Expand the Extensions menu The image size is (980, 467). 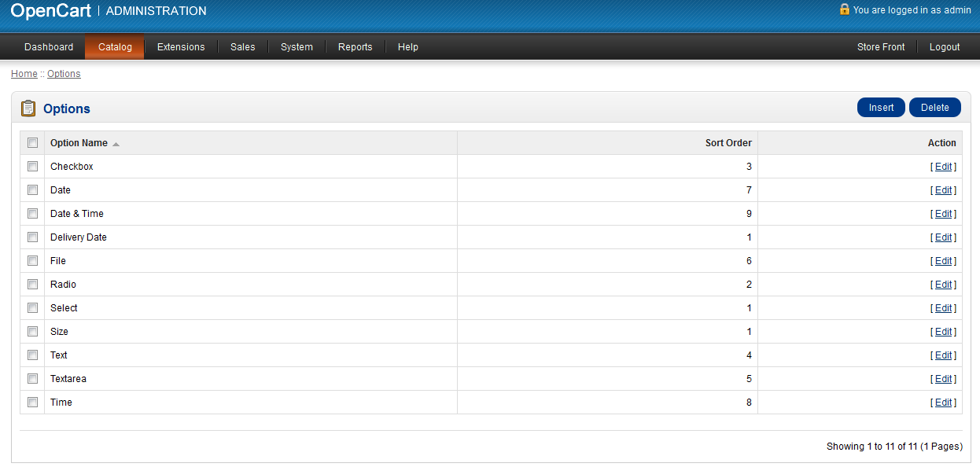pos(181,47)
